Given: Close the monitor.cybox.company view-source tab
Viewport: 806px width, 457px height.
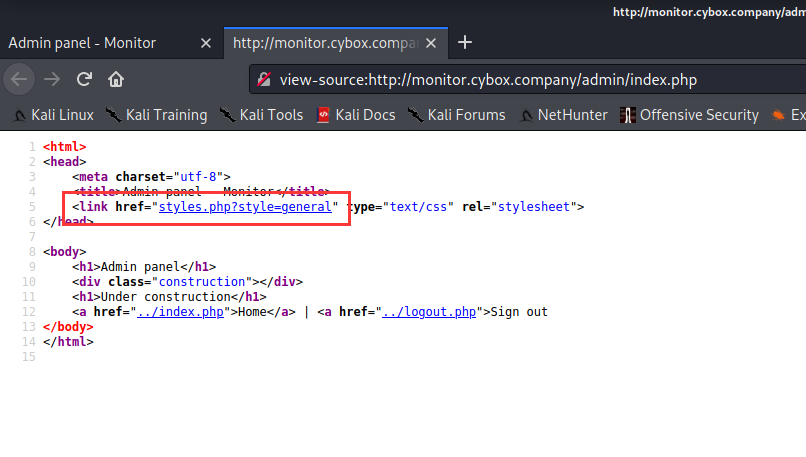Looking at the screenshot, I should click(x=431, y=43).
